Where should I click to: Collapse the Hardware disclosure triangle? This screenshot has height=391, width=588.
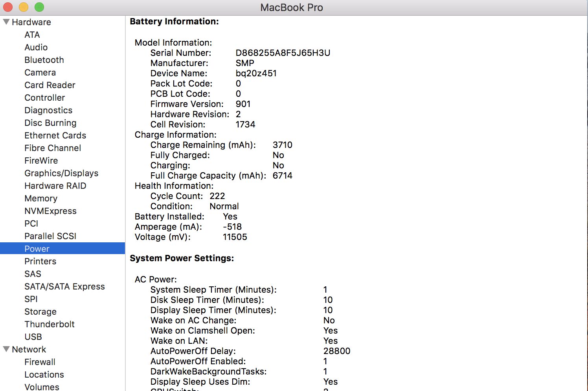(6, 22)
